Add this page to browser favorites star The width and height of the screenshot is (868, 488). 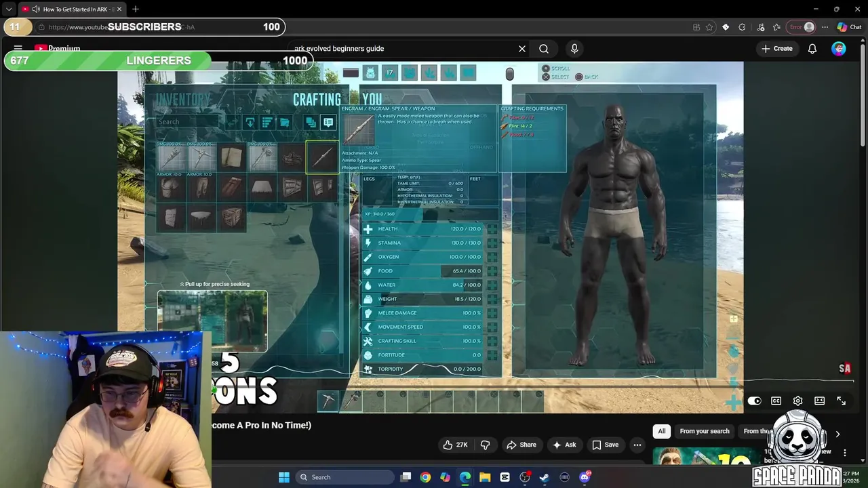pyautogui.click(x=709, y=27)
